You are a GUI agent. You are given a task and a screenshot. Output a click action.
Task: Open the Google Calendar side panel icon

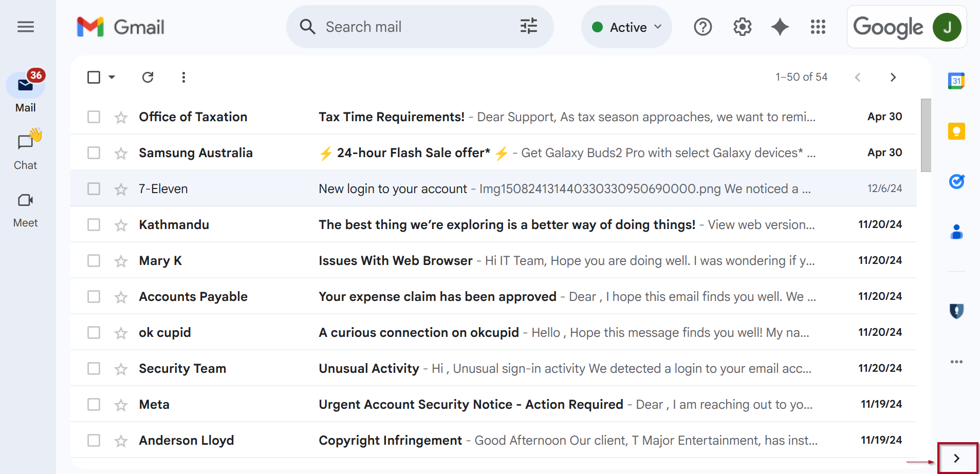956,81
